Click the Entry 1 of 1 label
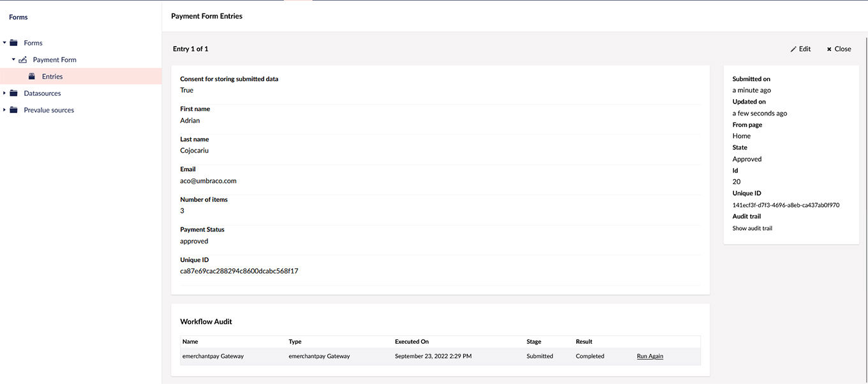Screen dimensions: 868x384 pyautogui.click(x=190, y=49)
